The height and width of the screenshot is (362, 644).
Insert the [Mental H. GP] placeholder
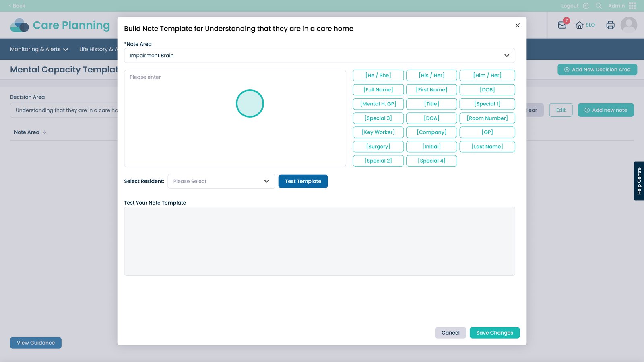tap(378, 104)
